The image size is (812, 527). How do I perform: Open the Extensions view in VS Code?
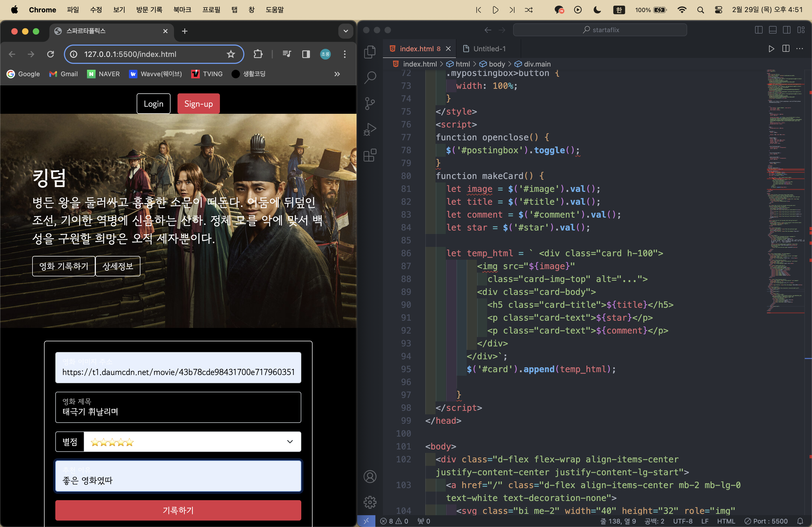(x=370, y=155)
